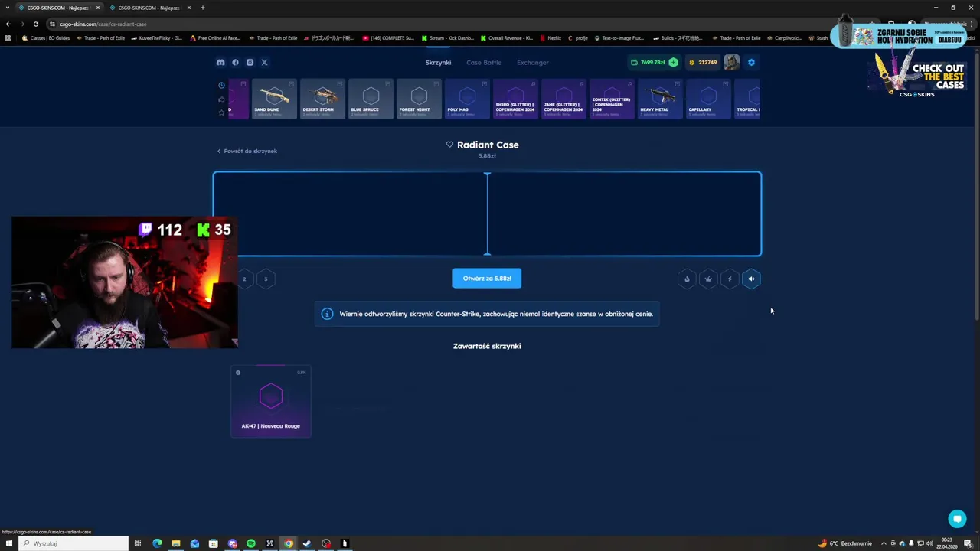
Task: Open the Blue Spruce recent drop
Action: click(x=371, y=99)
